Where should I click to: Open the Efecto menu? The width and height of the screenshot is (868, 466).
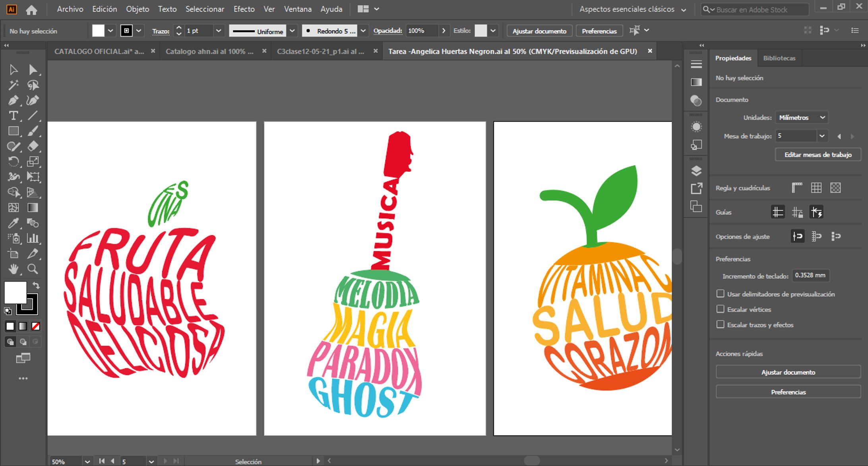[x=244, y=9]
